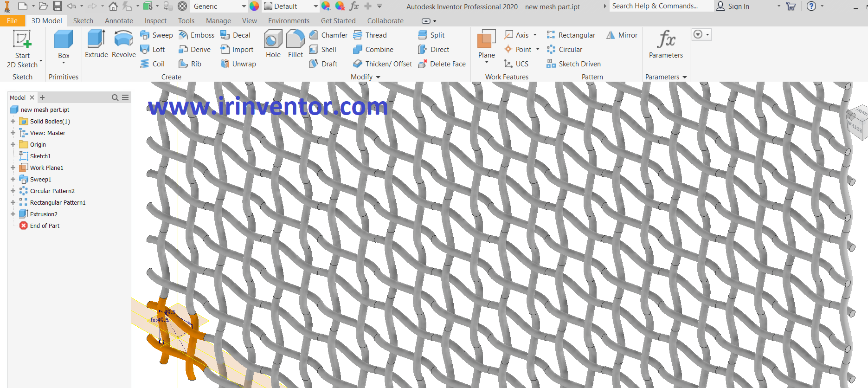Choose the Sketch Driven pattern
Screen dimensions: 868x388
[573, 64]
